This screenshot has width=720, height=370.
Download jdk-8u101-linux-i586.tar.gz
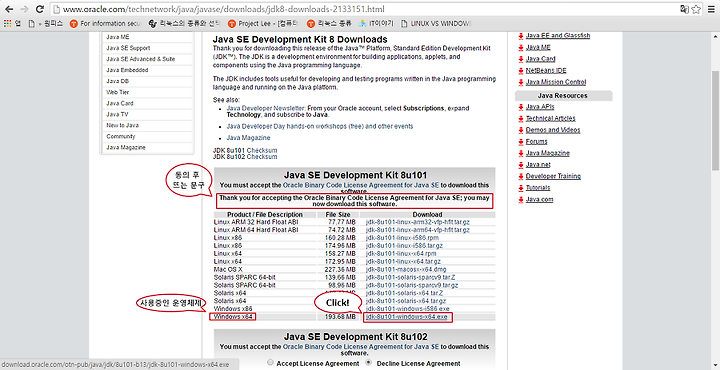[405, 246]
